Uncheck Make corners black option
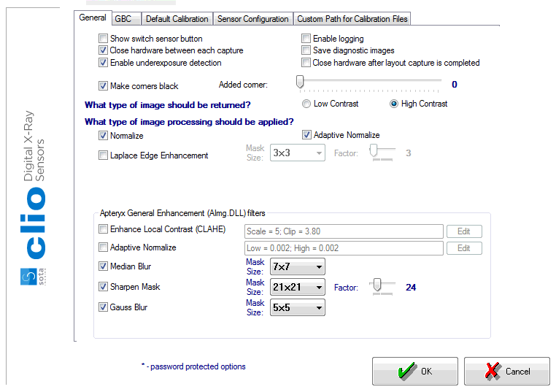This screenshot has width=556, height=392. pyautogui.click(x=104, y=86)
